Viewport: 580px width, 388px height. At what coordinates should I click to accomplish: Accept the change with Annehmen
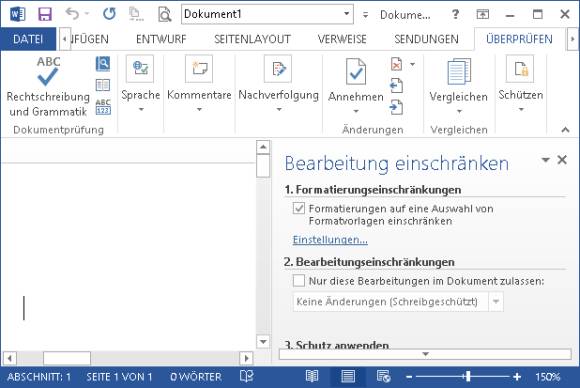[356, 79]
